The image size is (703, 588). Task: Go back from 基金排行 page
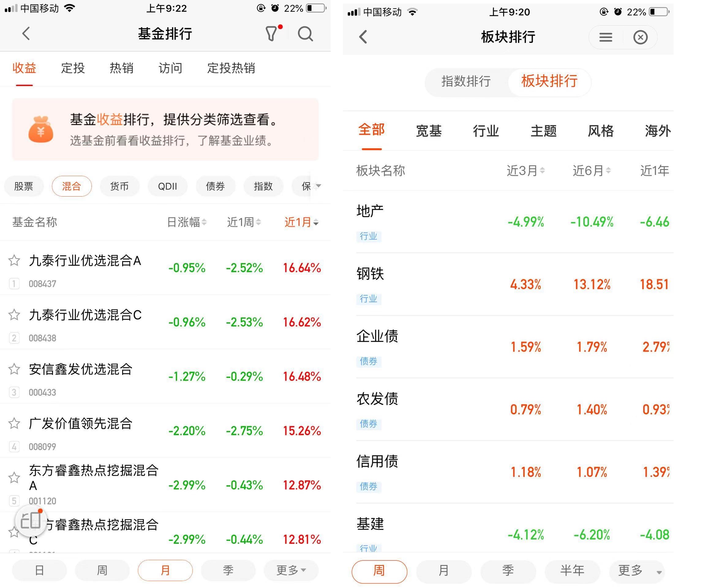26,34
